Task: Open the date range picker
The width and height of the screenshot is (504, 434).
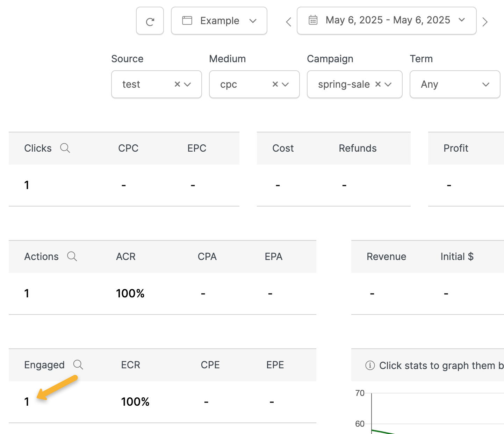Action: (387, 21)
